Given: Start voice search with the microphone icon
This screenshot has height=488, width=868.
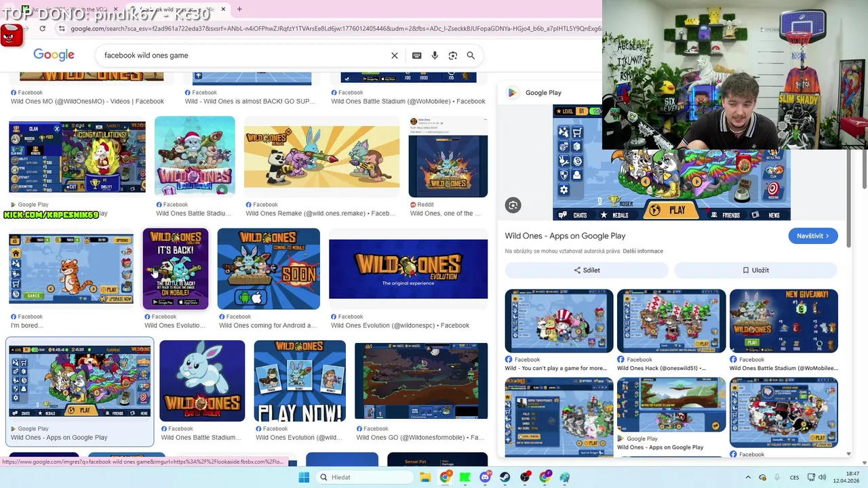Looking at the screenshot, I should (x=435, y=56).
